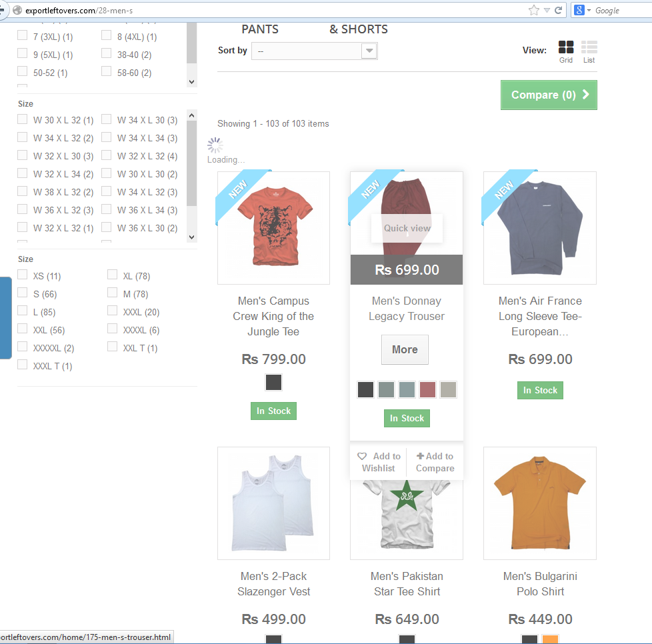652x644 pixels.
Task: Reload page with refresh icon
Action: (559, 11)
